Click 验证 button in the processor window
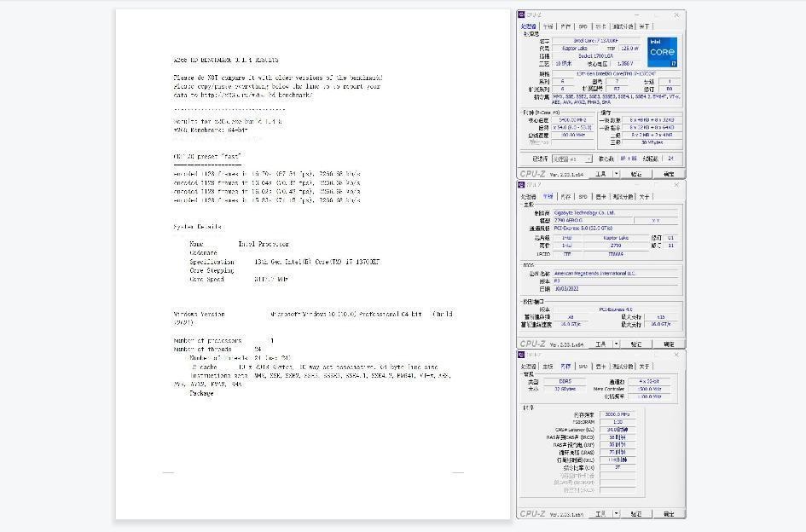This screenshot has width=806, height=532. [636, 174]
